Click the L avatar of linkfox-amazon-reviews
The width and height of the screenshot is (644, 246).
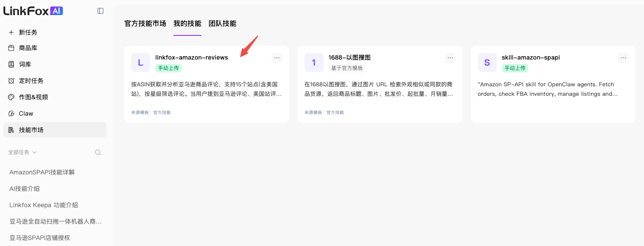tap(141, 63)
